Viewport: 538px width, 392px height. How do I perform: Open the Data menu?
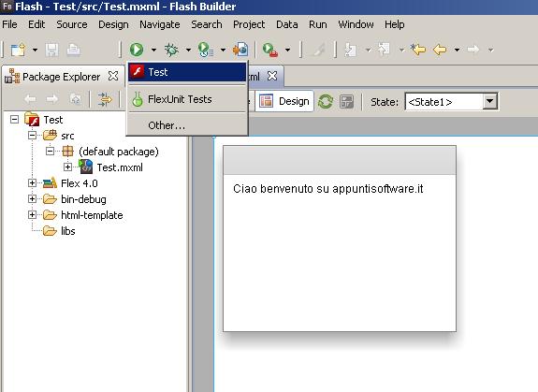coord(287,24)
